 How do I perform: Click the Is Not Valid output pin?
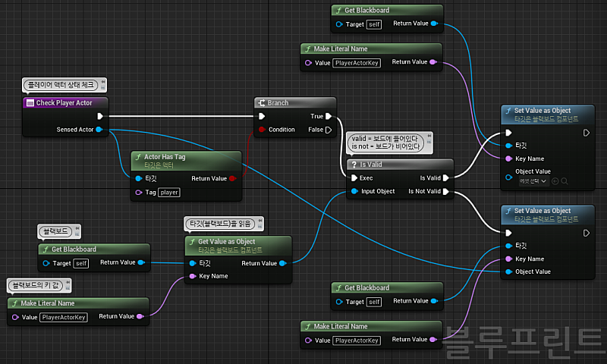[x=446, y=191]
